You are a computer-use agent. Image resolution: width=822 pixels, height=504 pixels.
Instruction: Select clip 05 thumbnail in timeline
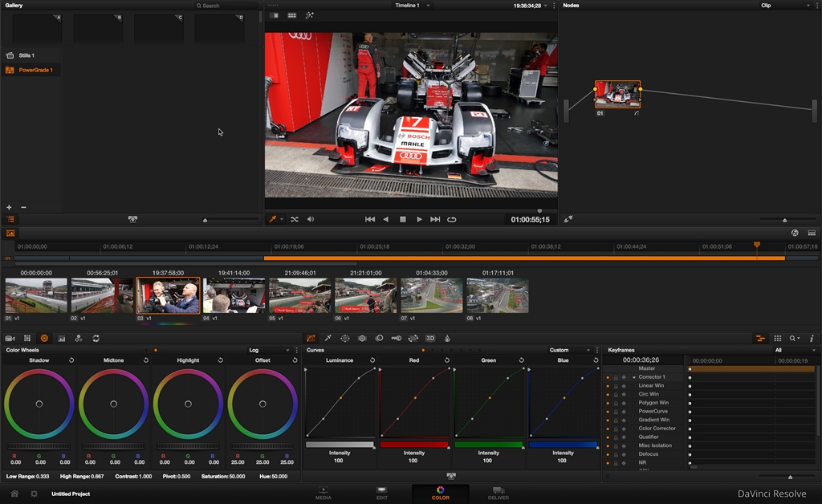299,296
